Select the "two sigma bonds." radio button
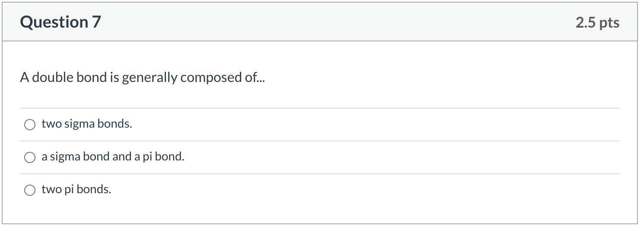Image resolution: width=644 pixels, height=226 pixels. [30, 125]
